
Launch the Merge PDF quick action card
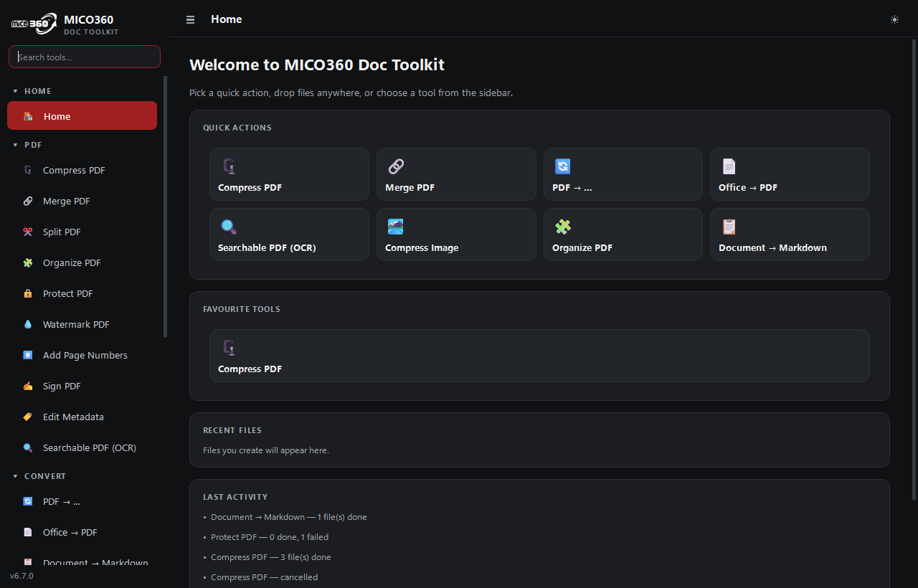click(456, 174)
